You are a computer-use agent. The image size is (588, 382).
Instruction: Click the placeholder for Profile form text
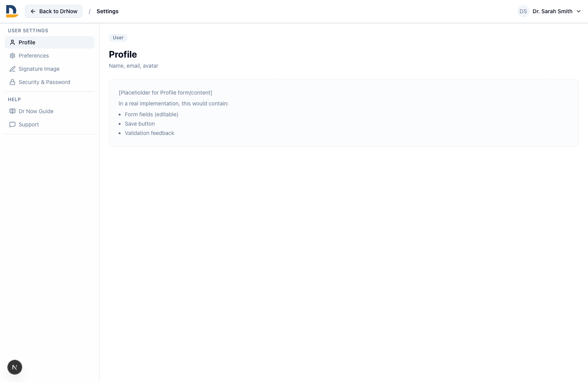coord(165,93)
